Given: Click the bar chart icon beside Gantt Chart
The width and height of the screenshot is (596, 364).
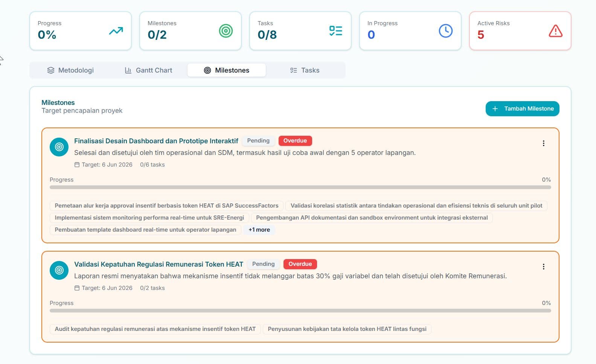Looking at the screenshot, I should click(x=128, y=70).
